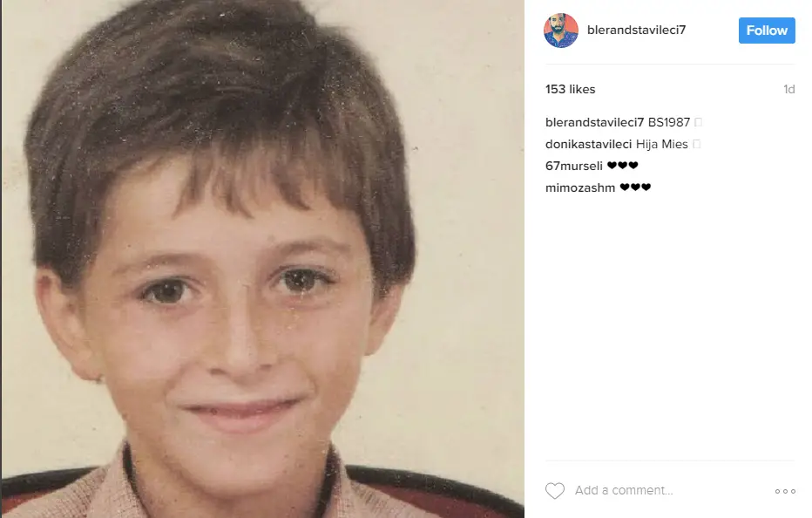Open the 1d post timestamp
The image size is (812, 518).
click(788, 89)
